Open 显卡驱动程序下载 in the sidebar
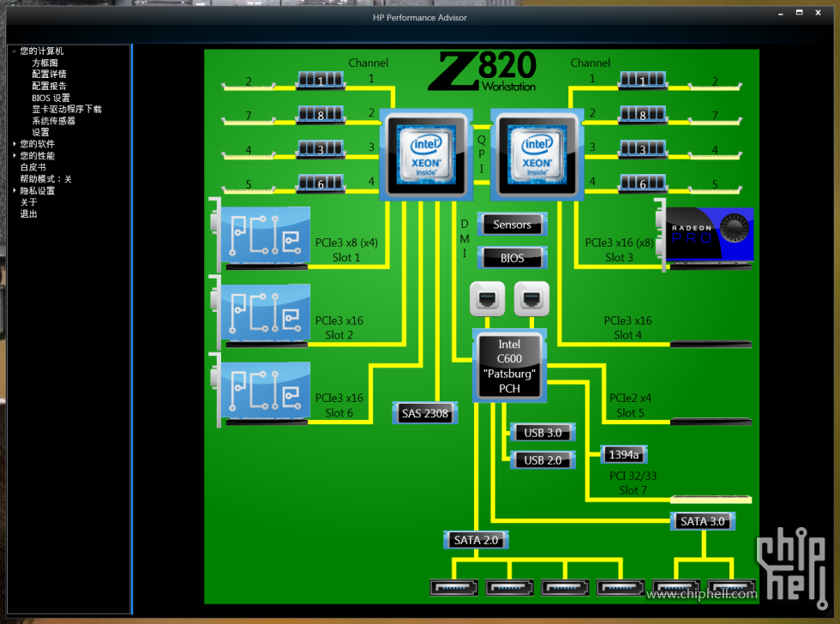This screenshot has height=624, width=840. click(x=67, y=109)
